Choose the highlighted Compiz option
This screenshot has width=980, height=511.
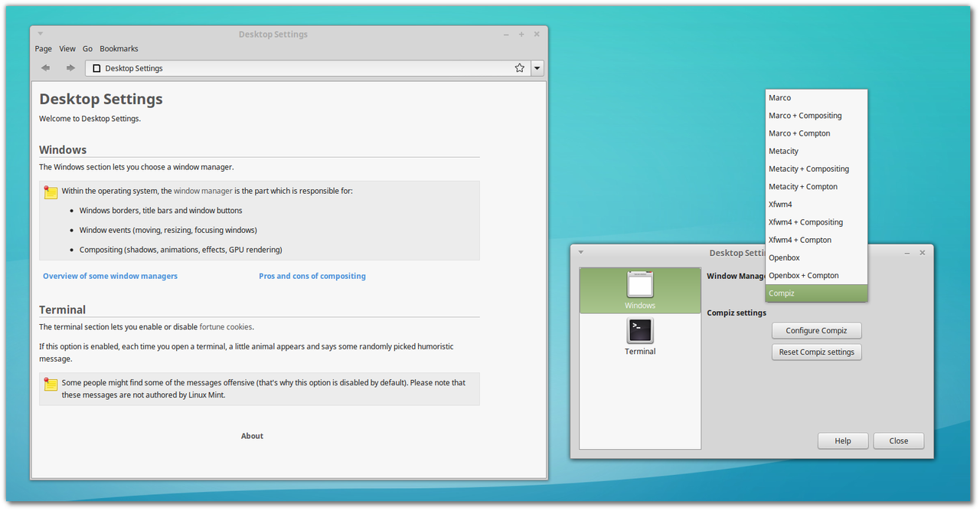[816, 293]
